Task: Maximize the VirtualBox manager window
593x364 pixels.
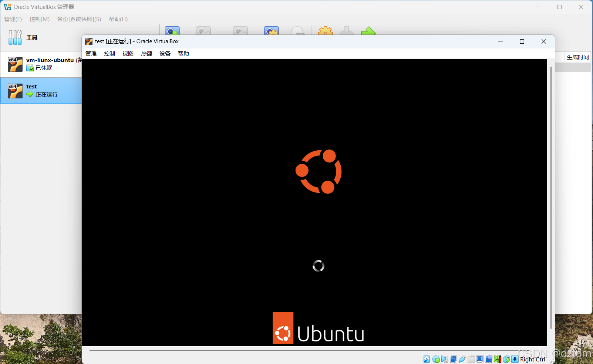Action: (559, 7)
